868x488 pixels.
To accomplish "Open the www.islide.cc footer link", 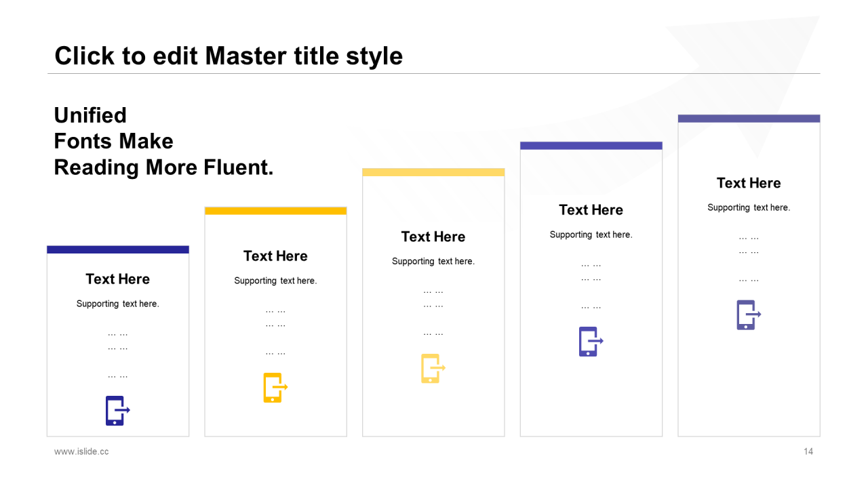I will point(81,451).
